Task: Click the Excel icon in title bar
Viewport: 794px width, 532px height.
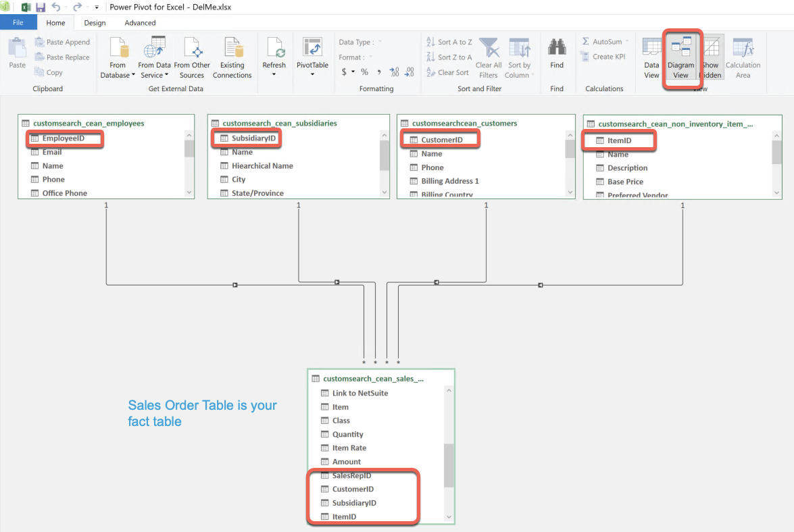Action: [25, 7]
